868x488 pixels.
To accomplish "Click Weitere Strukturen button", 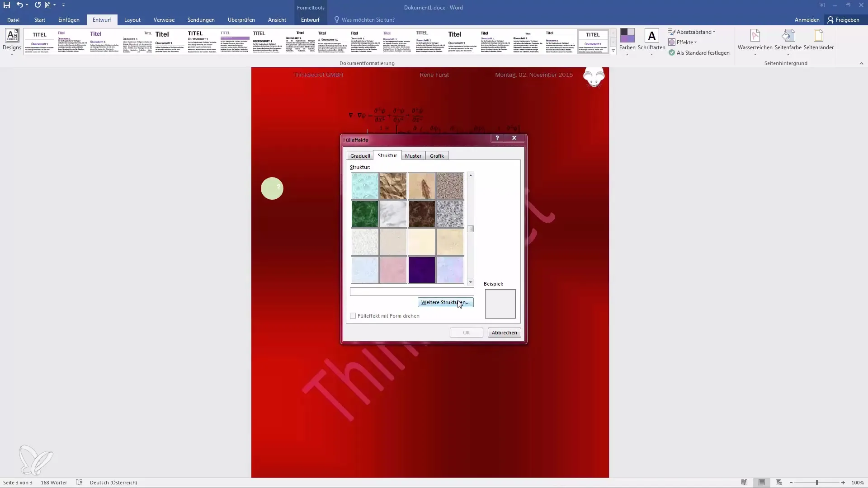I will coord(445,302).
